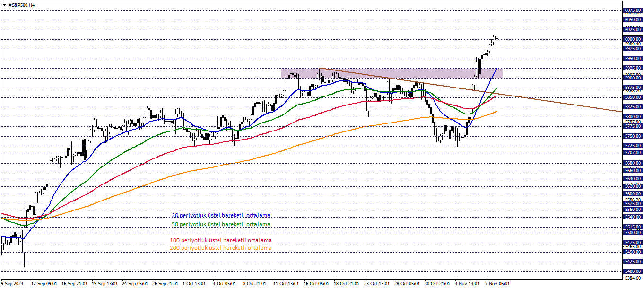Click the 6075.00 price level label
This screenshot has width=644, height=289.
click(633, 10)
